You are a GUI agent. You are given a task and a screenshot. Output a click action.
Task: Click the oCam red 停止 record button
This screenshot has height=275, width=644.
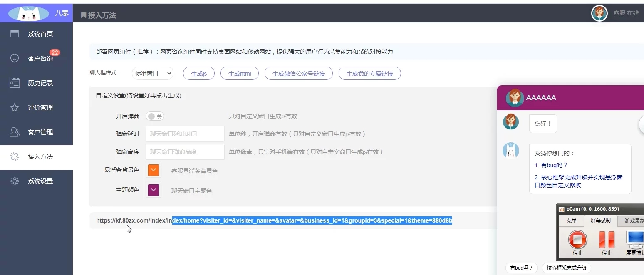point(577,239)
